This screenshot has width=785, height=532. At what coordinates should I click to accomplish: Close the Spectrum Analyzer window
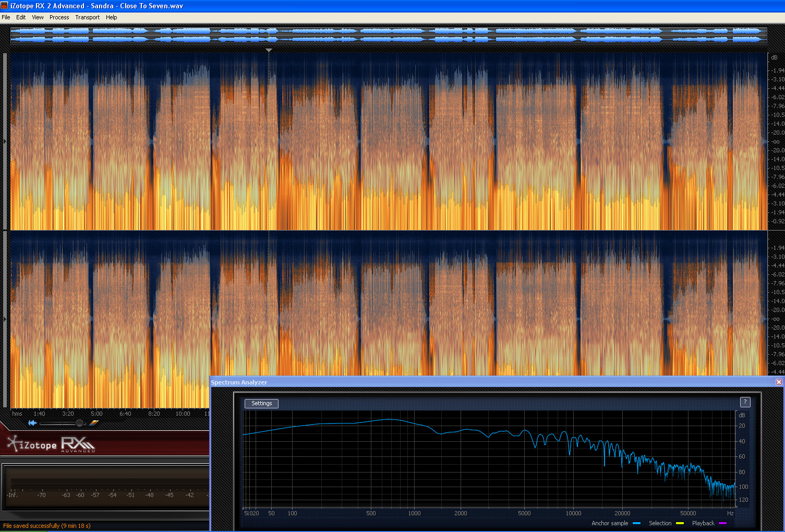(x=779, y=382)
